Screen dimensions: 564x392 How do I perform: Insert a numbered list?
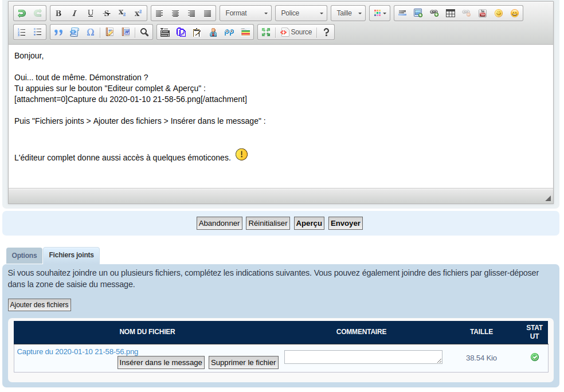tap(22, 32)
